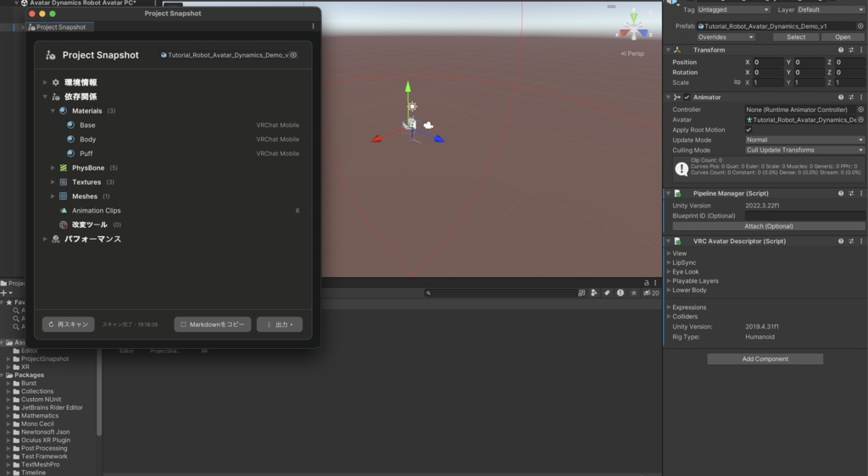Click the search by type icon
The width and height of the screenshot is (868, 476).
click(594, 293)
